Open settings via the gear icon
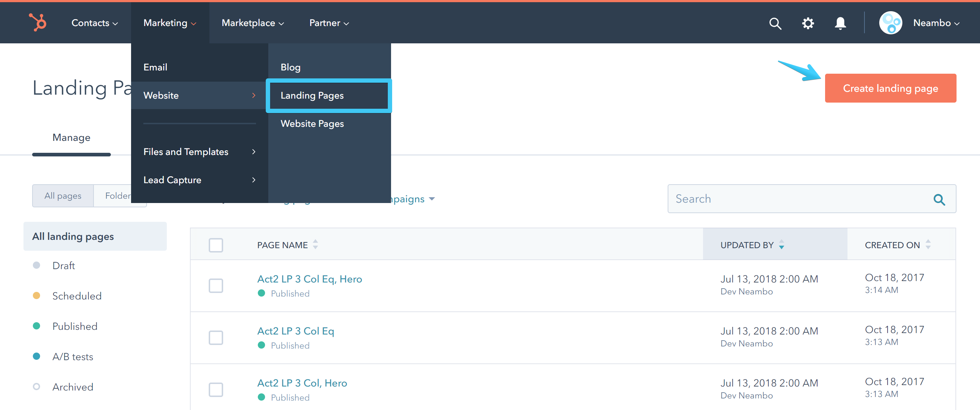 (x=808, y=23)
